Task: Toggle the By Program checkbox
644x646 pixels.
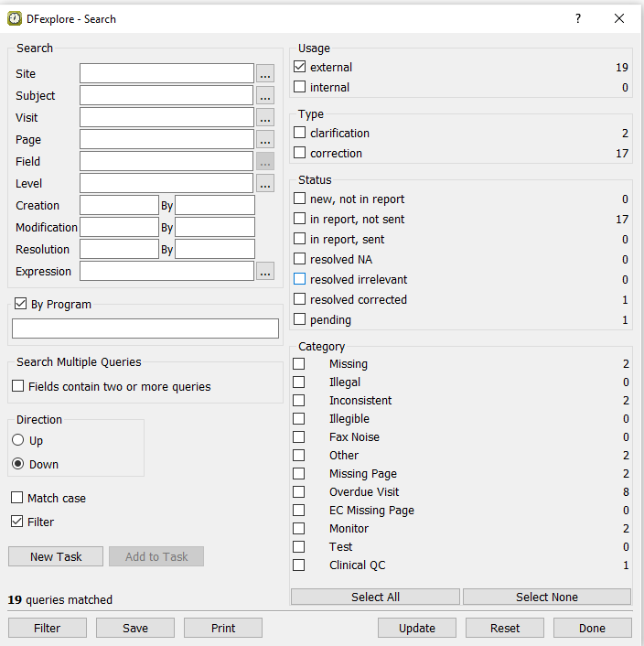Action: (19, 305)
